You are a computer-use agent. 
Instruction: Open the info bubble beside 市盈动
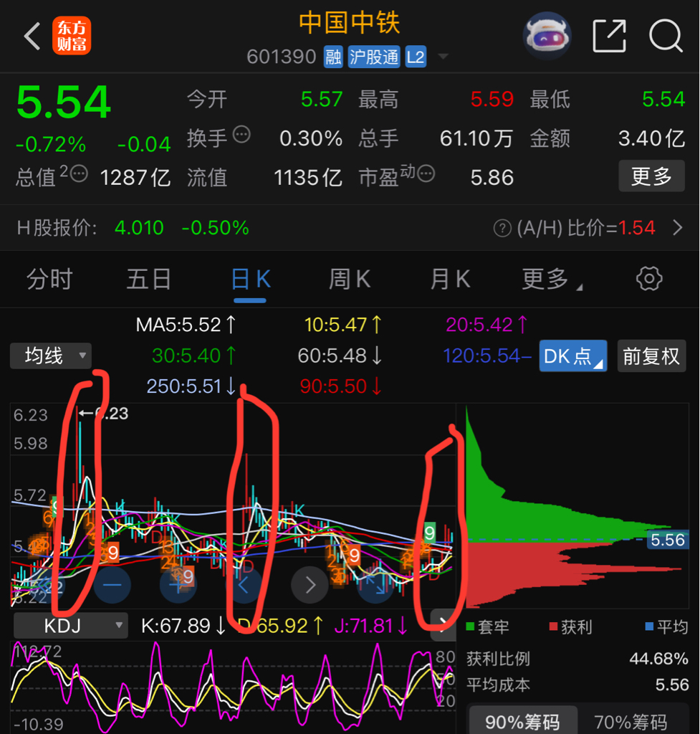pyautogui.click(x=426, y=173)
